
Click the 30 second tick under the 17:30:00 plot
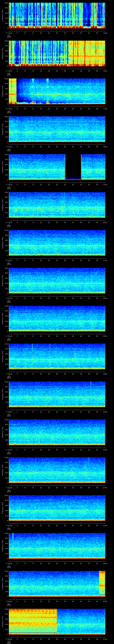[57, 639]
